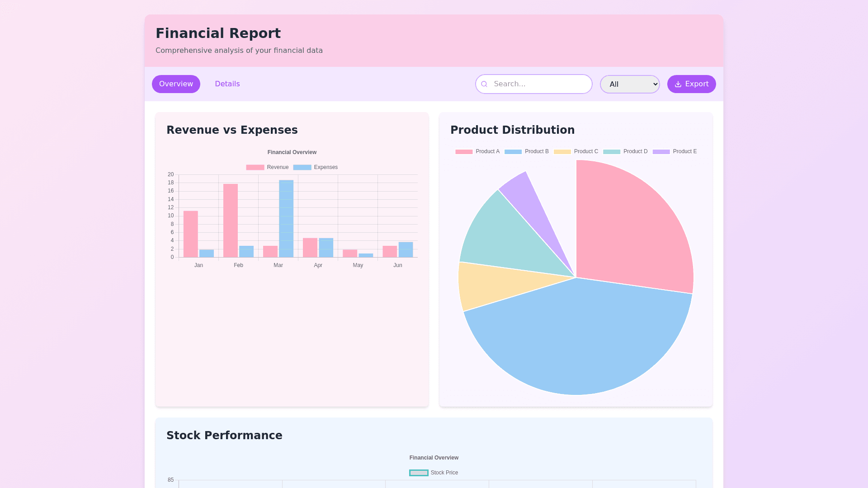This screenshot has height=488, width=868.
Task: Toggle Stock Price legend swatch
Action: click(x=419, y=473)
